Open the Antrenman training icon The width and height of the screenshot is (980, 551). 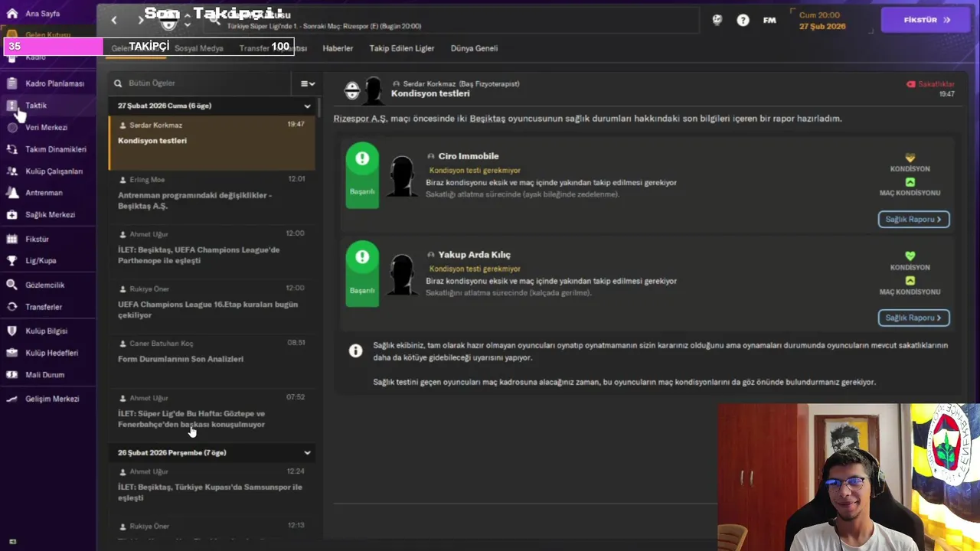click(x=11, y=193)
